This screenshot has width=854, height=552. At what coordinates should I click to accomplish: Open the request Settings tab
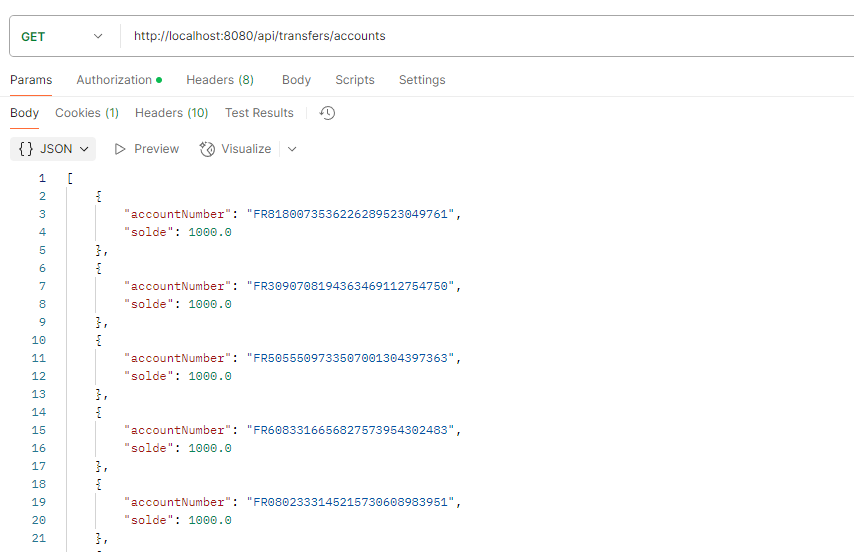(x=422, y=80)
